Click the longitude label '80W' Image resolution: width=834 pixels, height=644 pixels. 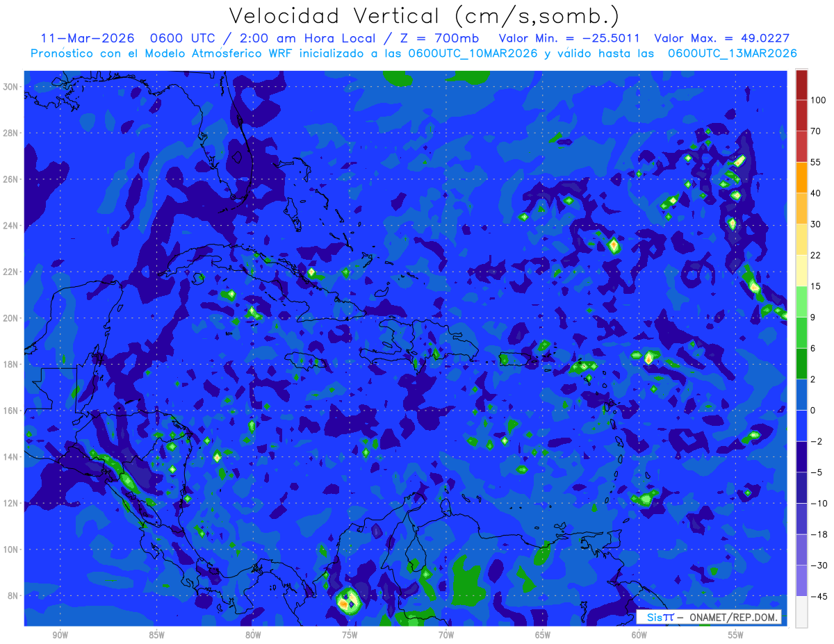tap(253, 635)
